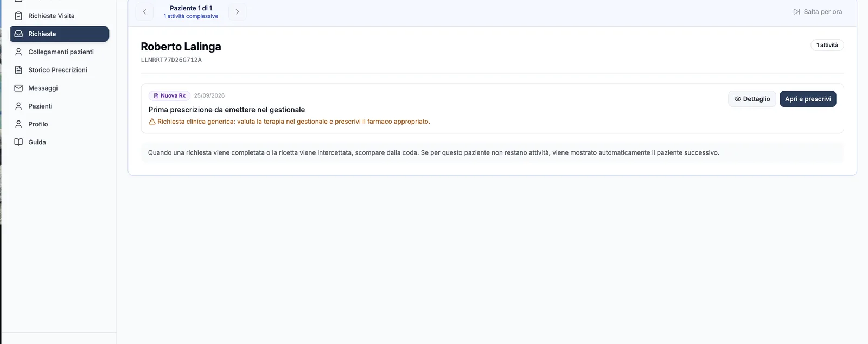Go to next patient with right chevron

[x=237, y=12]
